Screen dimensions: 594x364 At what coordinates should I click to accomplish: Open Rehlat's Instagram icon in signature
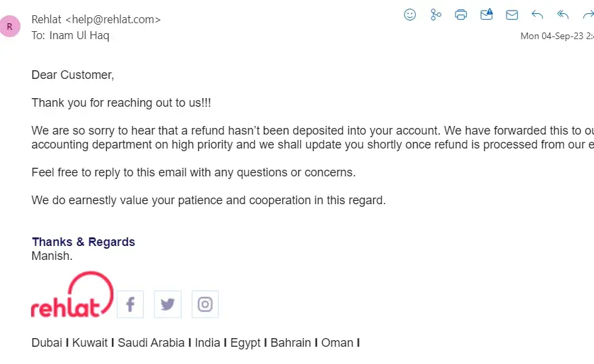(205, 304)
